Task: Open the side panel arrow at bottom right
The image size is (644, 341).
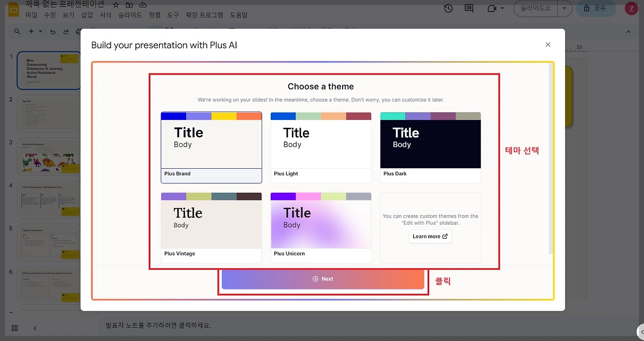Action: pyautogui.click(x=641, y=332)
